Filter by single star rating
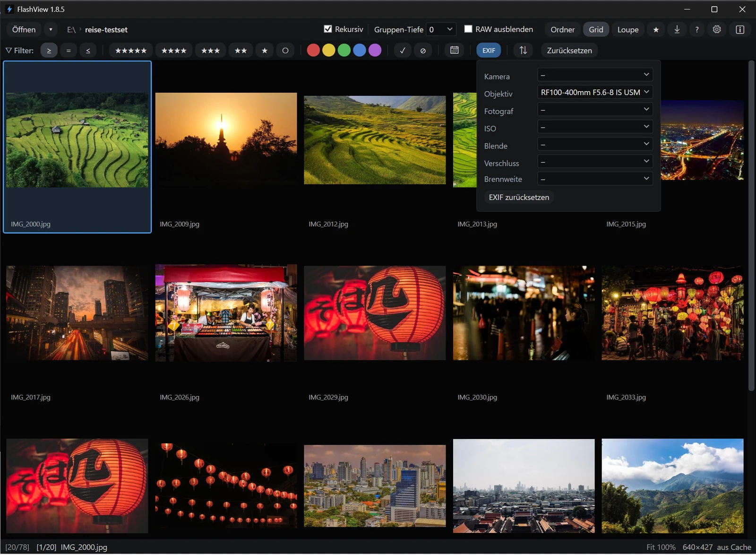 (265, 51)
